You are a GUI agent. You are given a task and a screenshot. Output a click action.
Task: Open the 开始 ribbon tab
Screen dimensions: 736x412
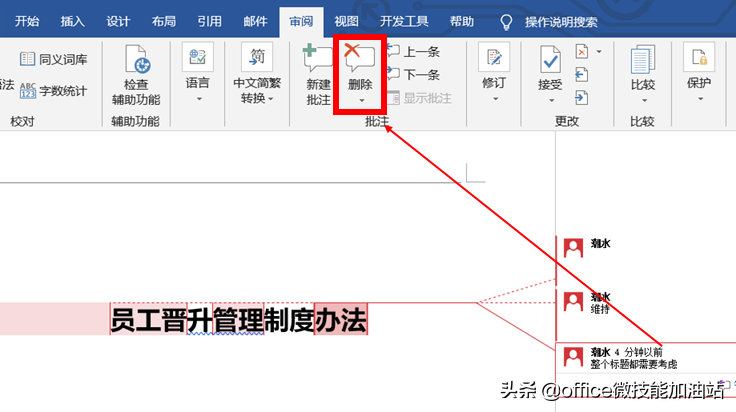click(27, 22)
